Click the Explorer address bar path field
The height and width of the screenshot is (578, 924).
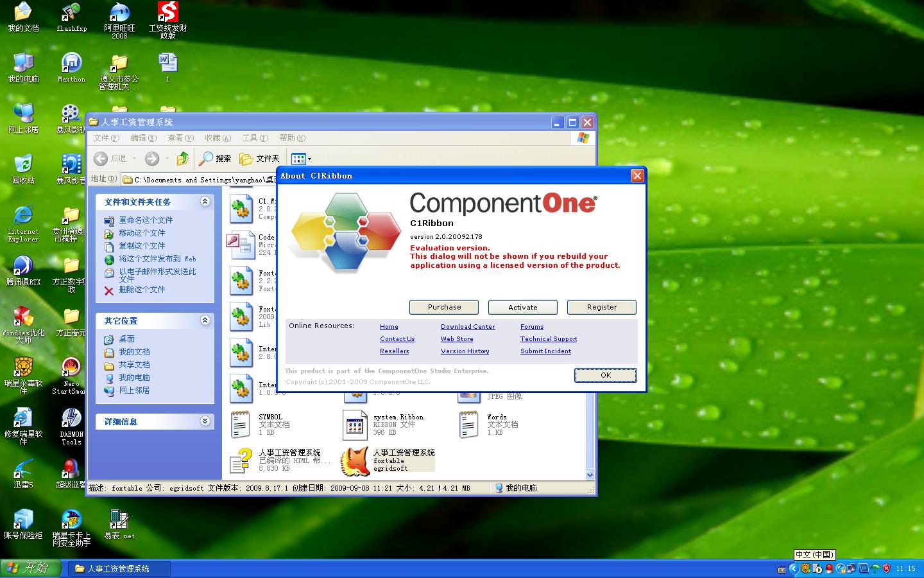199,180
